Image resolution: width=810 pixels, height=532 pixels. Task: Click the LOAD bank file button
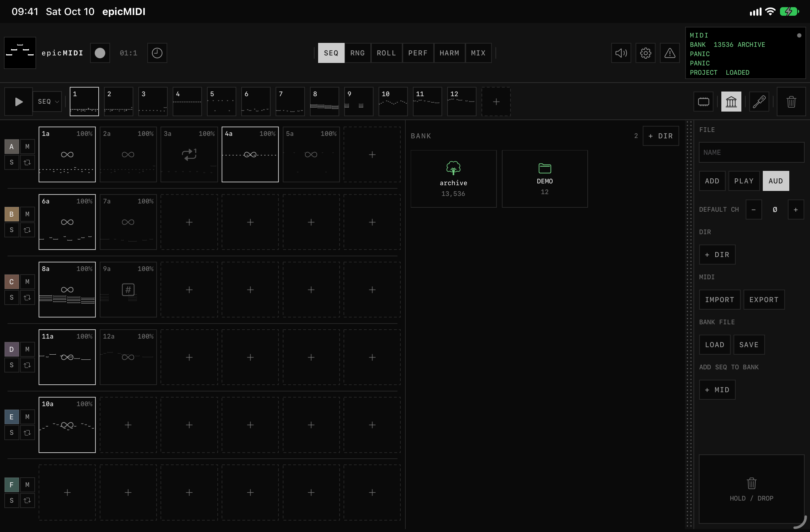tap(715, 345)
